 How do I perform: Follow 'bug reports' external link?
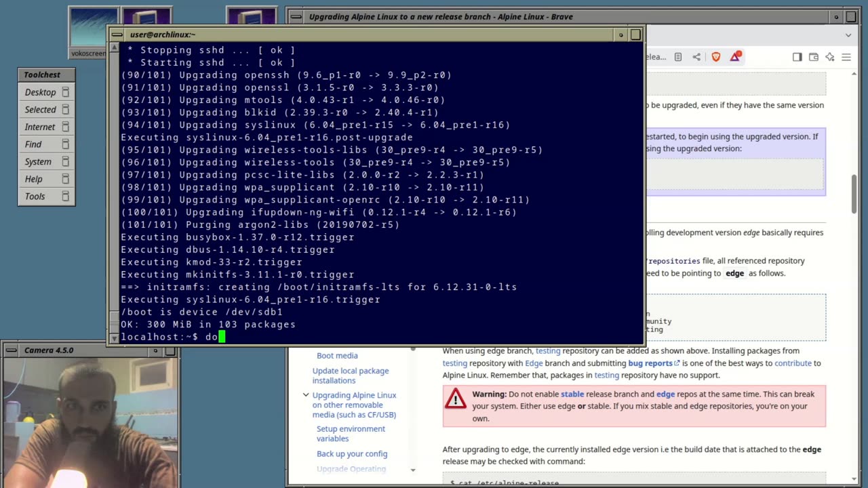pyautogui.click(x=654, y=363)
